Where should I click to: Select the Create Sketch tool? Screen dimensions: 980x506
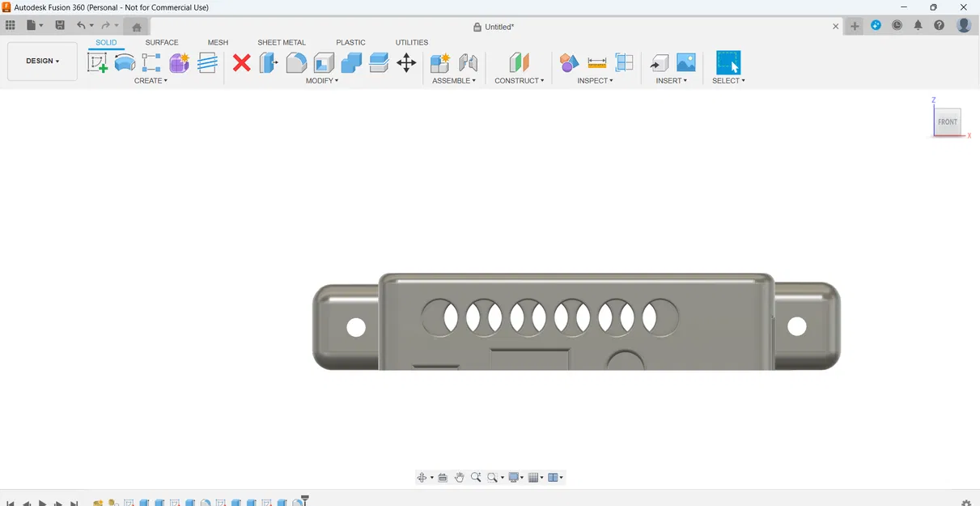(98, 62)
